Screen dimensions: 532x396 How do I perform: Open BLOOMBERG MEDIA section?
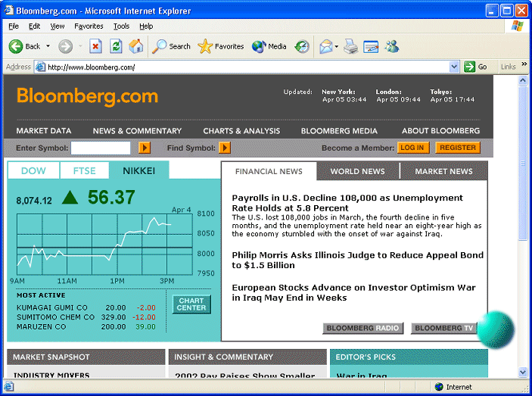tap(339, 131)
